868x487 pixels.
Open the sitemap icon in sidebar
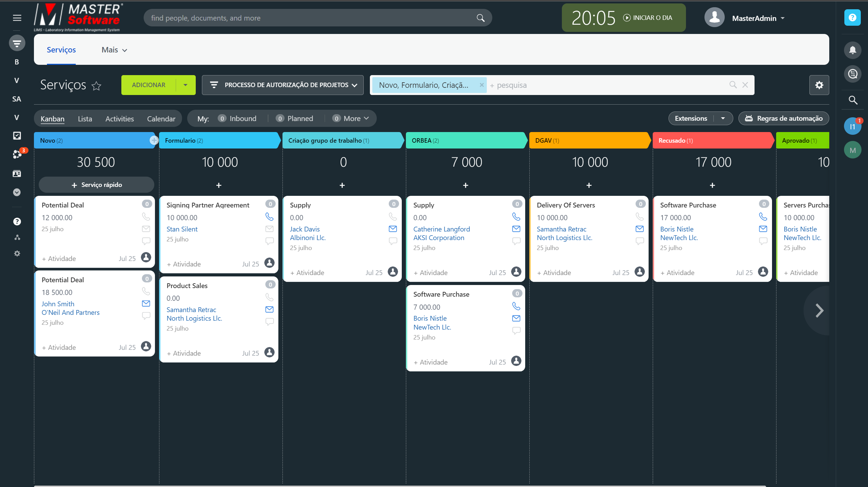tap(17, 237)
